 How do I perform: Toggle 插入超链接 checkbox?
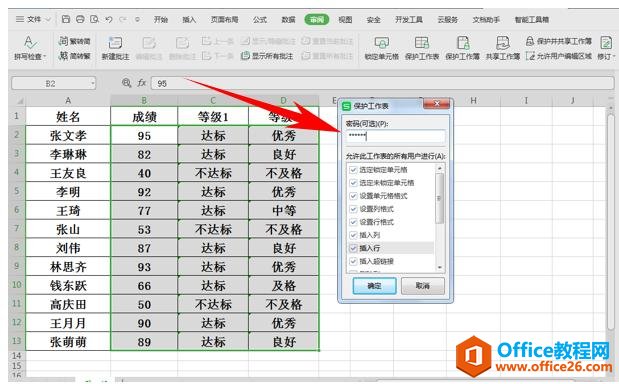353,261
